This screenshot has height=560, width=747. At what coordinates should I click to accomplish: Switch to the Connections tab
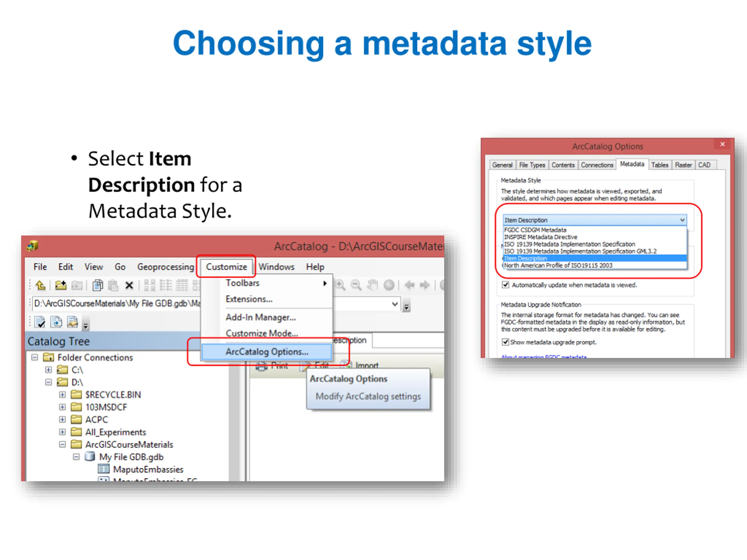597,165
